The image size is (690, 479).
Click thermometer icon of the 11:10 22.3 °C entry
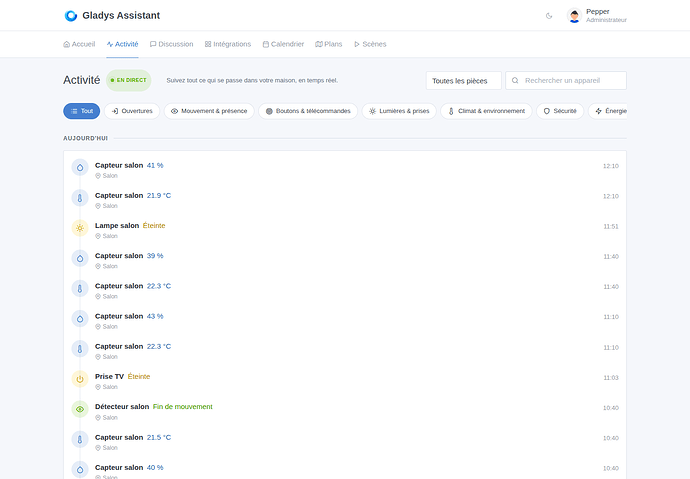click(x=80, y=349)
